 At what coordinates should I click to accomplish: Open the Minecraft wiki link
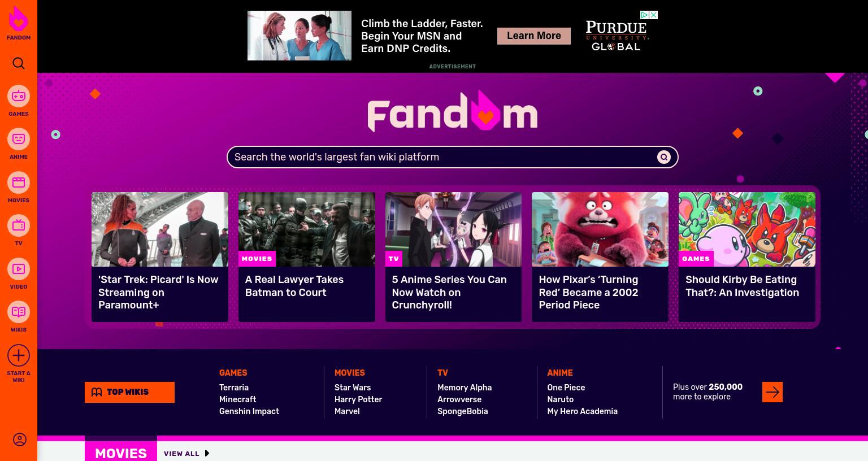pyautogui.click(x=238, y=399)
